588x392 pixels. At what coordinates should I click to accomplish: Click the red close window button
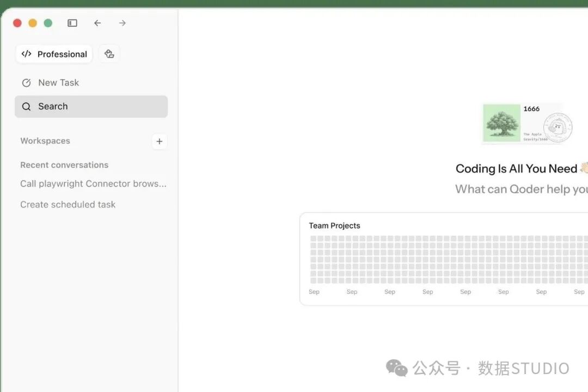(17, 23)
